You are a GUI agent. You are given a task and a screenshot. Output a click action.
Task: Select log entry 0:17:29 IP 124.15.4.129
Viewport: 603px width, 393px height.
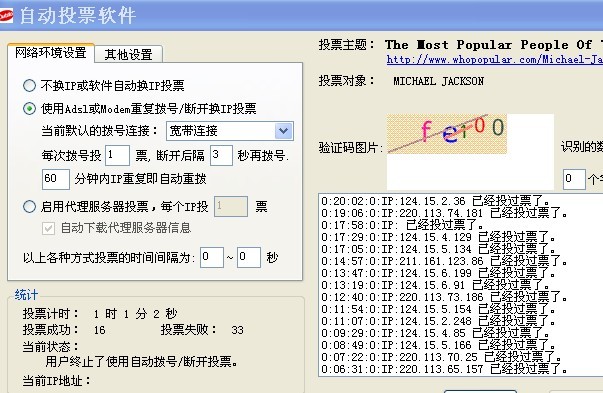click(438, 237)
